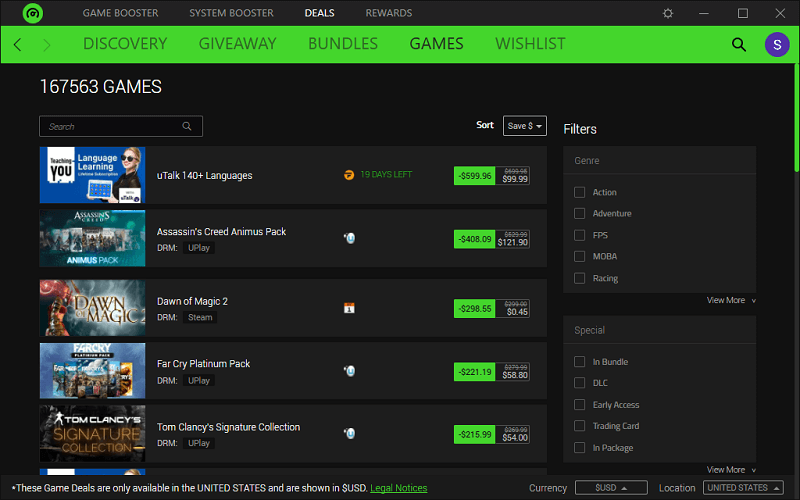Enable the DLC special filter
Viewport: 800px width, 500px height.
click(580, 383)
